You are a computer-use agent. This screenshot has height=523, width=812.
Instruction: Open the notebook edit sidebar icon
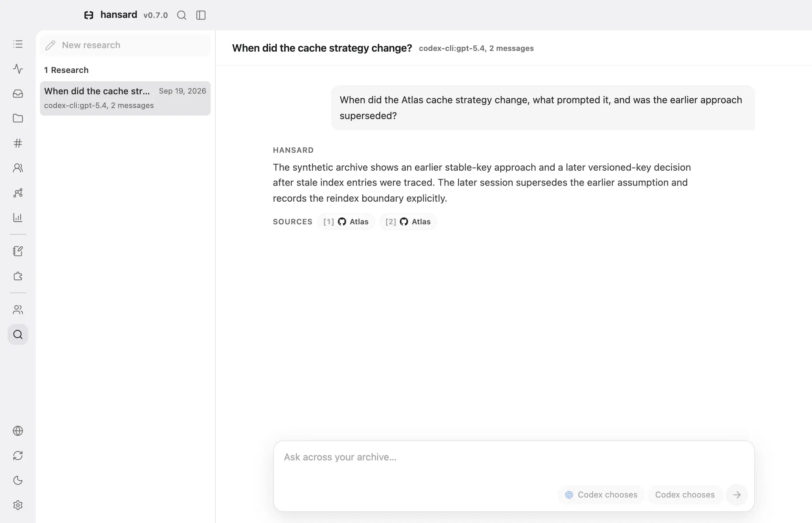(18, 251)
